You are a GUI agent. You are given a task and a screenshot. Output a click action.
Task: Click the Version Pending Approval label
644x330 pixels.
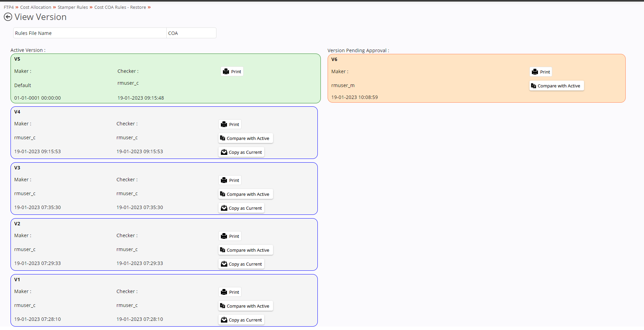pos(358,50)
